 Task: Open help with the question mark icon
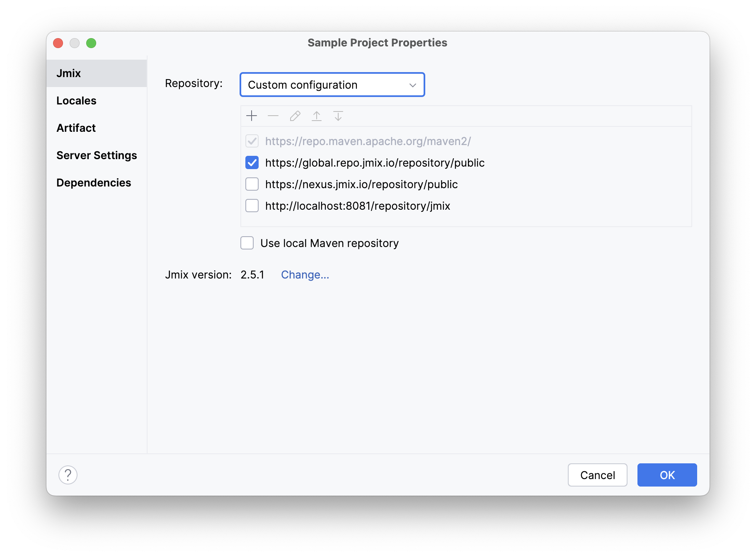[68, 475]
